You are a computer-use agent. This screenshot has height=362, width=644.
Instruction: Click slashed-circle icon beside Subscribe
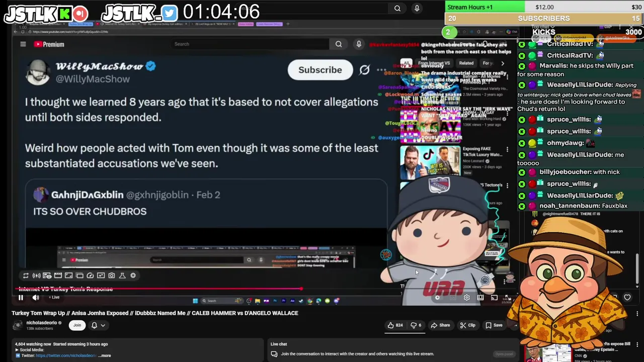(x=364, y=70)
